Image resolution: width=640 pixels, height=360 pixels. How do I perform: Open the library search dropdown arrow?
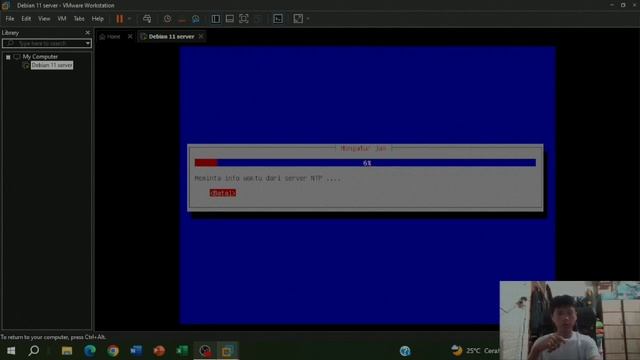tap(88, 43)
